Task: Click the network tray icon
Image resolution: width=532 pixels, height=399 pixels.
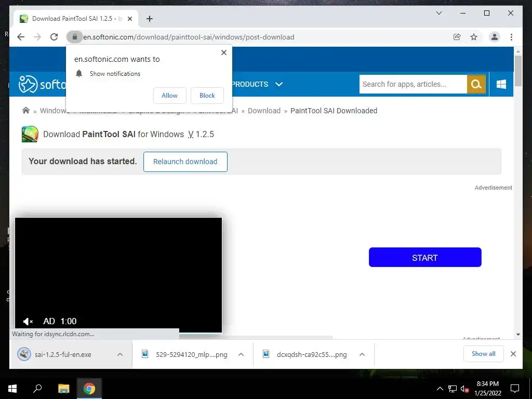Action: [453, 389]
